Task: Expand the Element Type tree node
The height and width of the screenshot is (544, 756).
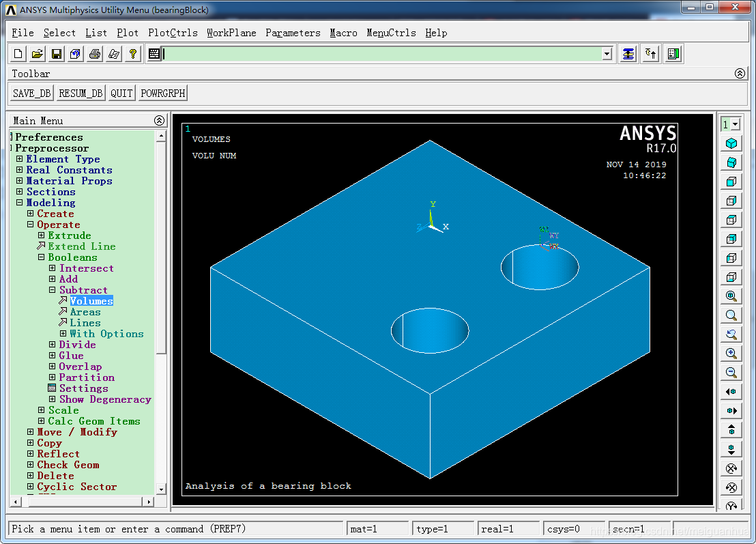Action: (19, 158)
